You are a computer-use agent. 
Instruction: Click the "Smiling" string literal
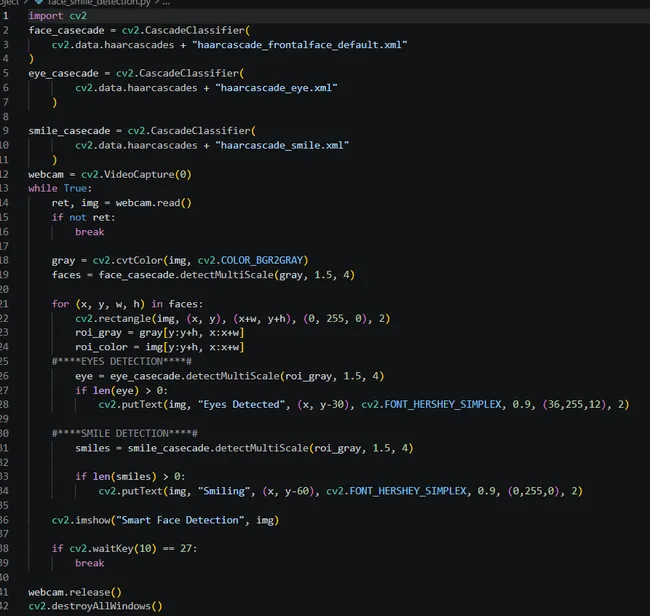click(x=224, y=491)
